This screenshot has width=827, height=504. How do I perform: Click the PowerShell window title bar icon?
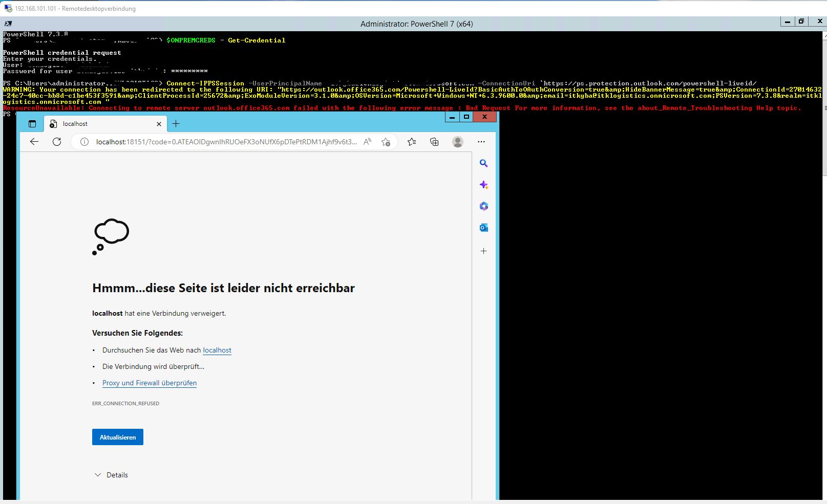tap(8, 24)
